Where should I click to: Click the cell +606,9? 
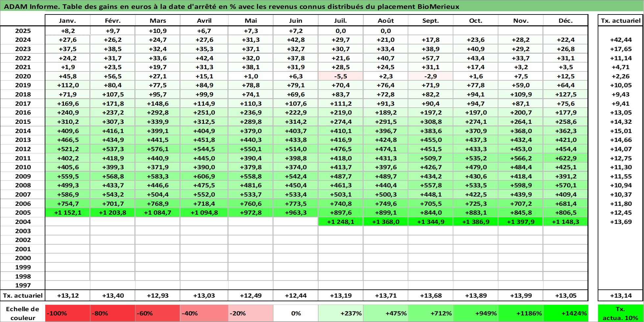204,176
